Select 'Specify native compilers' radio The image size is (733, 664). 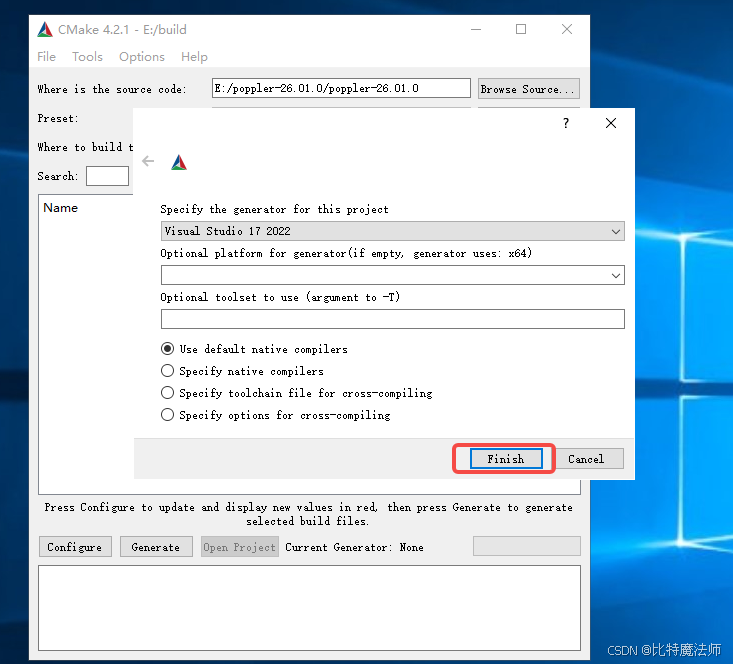167,371
